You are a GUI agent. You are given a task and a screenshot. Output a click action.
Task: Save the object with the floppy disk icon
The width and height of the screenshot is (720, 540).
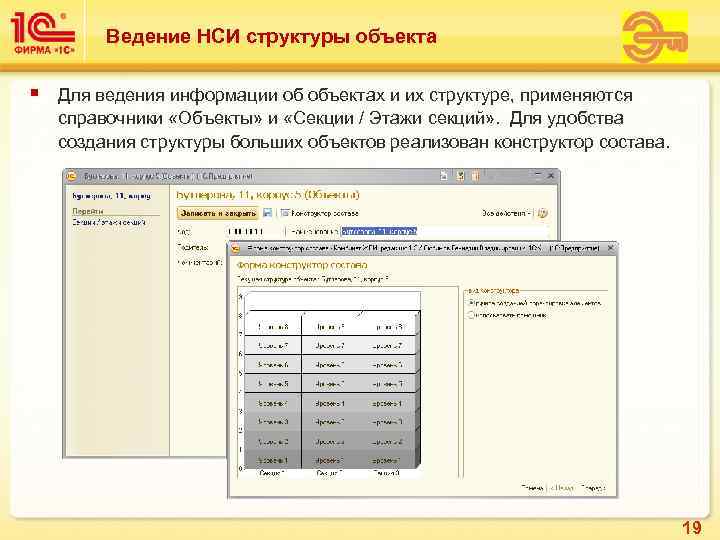(x=268, y=213)
